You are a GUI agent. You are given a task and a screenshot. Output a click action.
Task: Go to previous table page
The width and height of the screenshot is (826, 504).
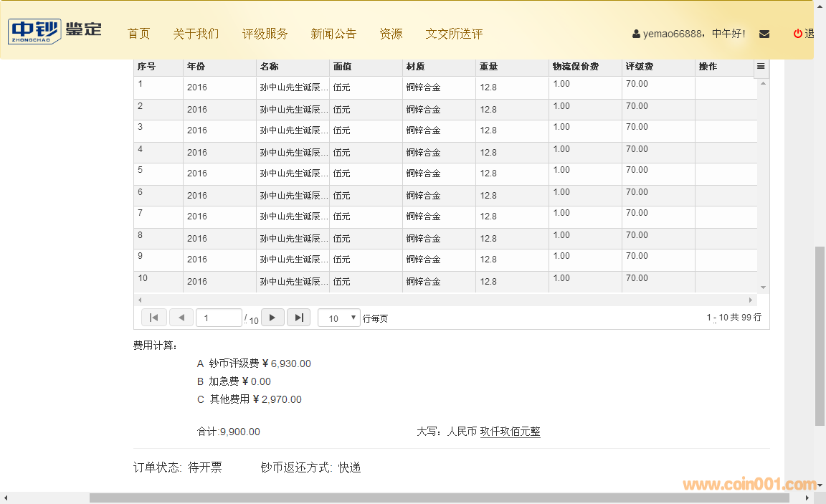coord(181,318)
